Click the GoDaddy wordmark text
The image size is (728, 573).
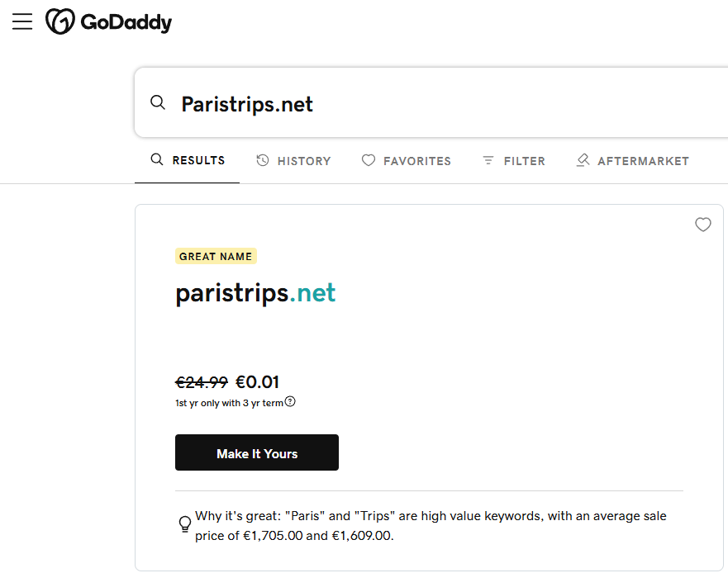click(x=126, y=22)
